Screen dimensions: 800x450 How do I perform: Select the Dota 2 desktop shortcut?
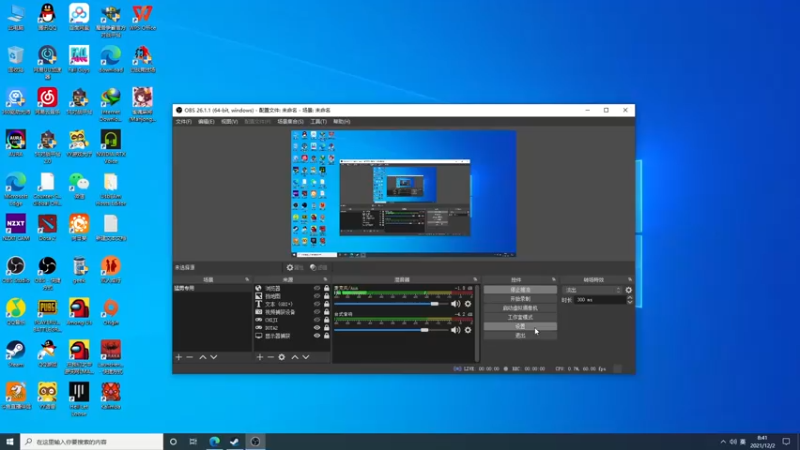tap(47, 228)
